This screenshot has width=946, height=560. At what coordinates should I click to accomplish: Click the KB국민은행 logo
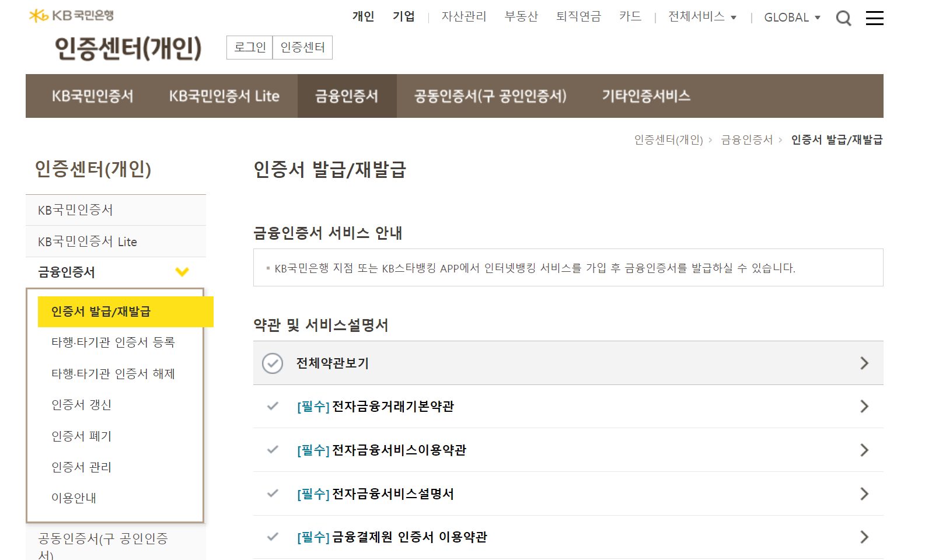pyautogui.click(x=71, y=16)
